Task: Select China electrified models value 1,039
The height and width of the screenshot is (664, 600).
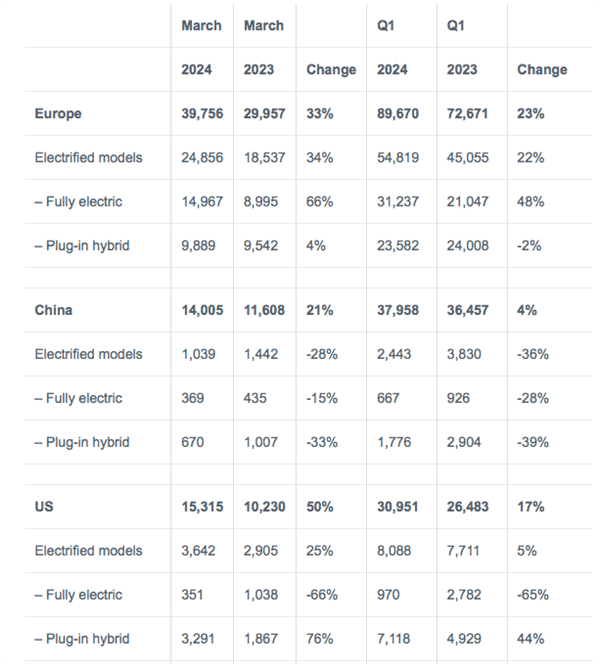Action: 198,354
